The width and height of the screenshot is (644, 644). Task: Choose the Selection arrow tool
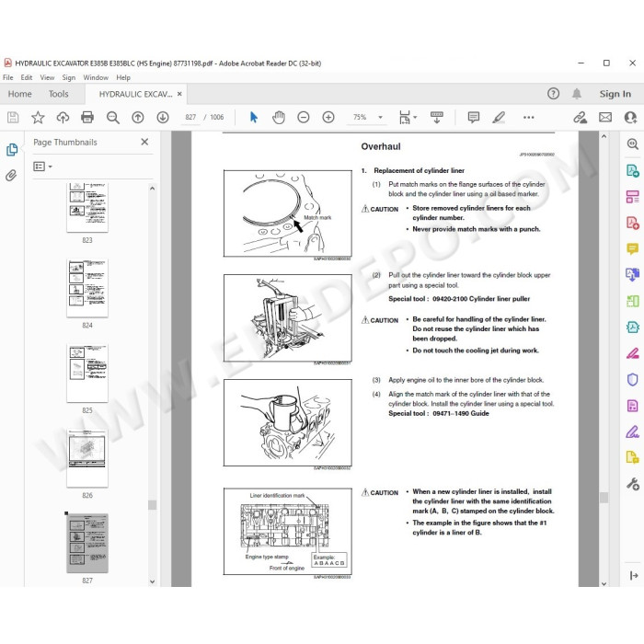(254, 118)
